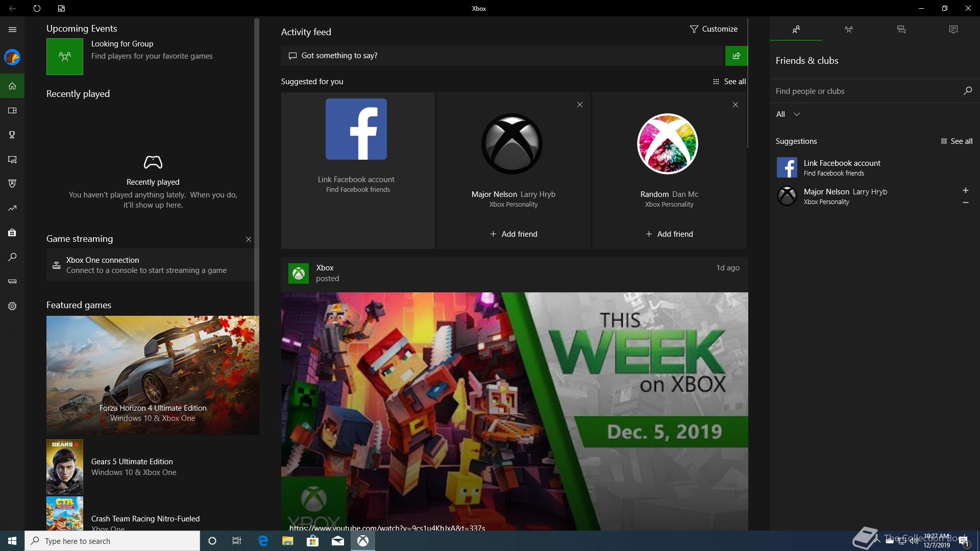Expand the All friends filter dropdown
This screenshot has height=551, width=980.
click(788, 114)
